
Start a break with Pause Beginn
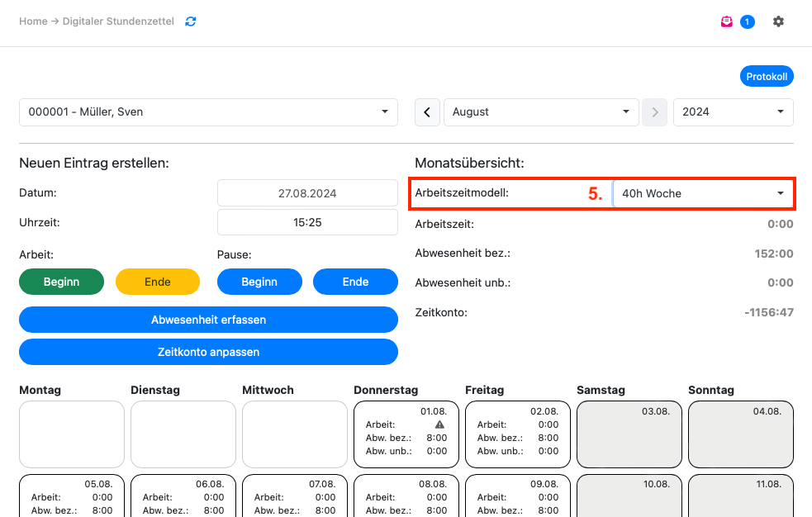[259, 282]
